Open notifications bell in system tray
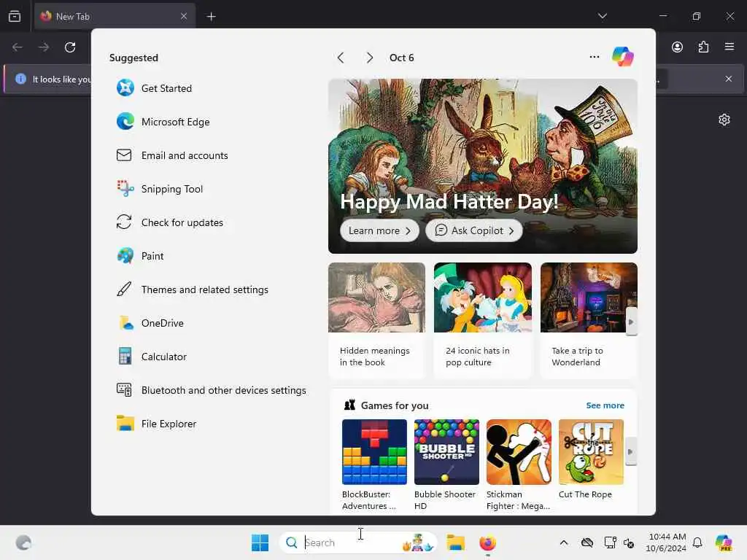Image resolution: width=747 pixels, height=560 pixels. [697, 542]
